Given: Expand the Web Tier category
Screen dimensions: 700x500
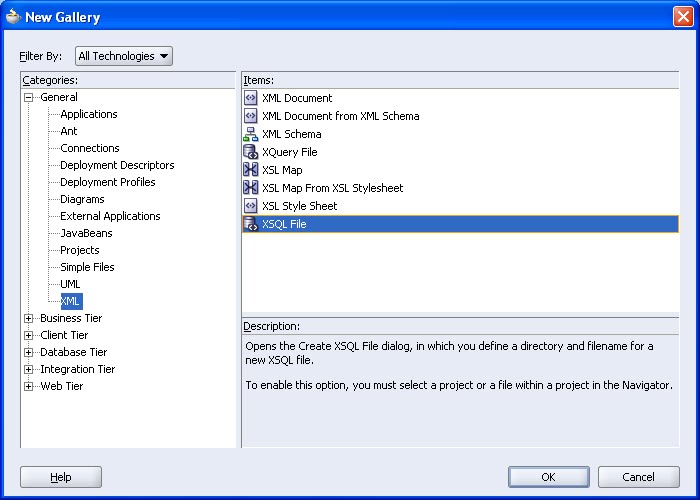Looking at the screenshot, I should pos(29,386).
